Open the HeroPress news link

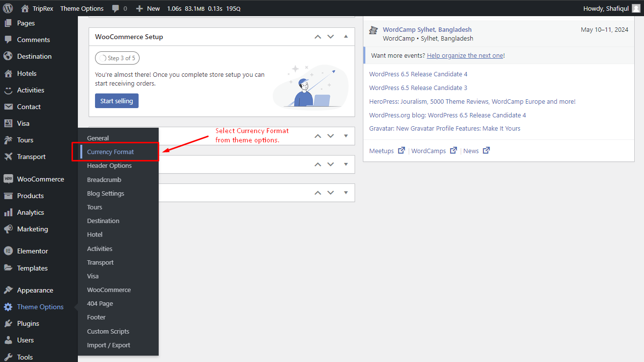[472, 101]
